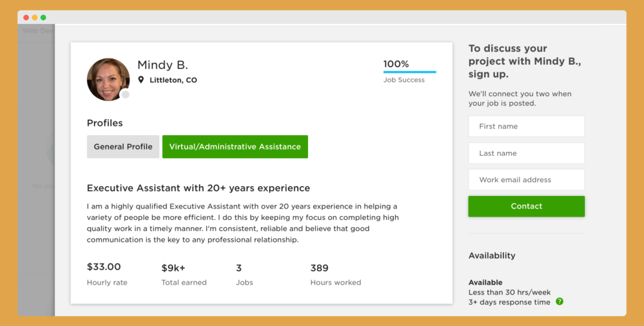Image resolution: width=644 pixels, height=326 pixels.
Task: Click the blue Job Success progress bar
Action: pyautogui.click(x=409, y=72)
